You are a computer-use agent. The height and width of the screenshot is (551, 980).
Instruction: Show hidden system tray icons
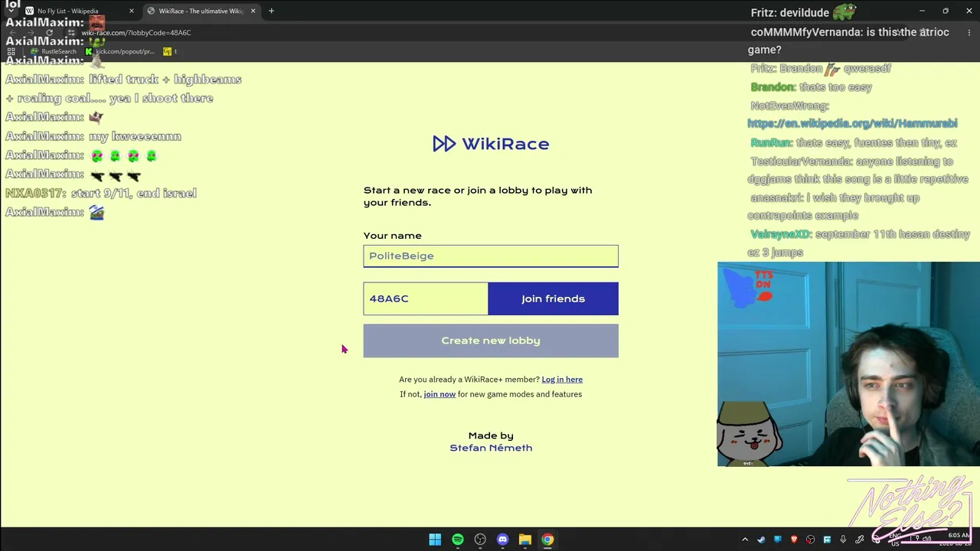[744, 540]
